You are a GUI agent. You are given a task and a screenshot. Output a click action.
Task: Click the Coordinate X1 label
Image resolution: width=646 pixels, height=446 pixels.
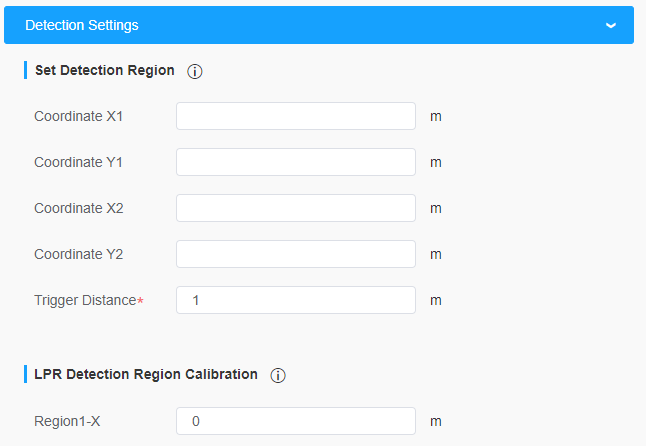78,116
